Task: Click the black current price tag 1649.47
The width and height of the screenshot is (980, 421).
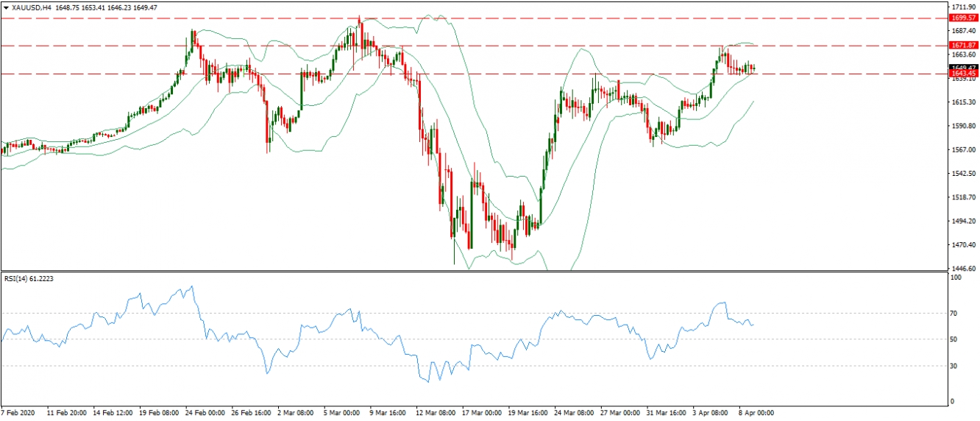Action: [x=962, y=68]
